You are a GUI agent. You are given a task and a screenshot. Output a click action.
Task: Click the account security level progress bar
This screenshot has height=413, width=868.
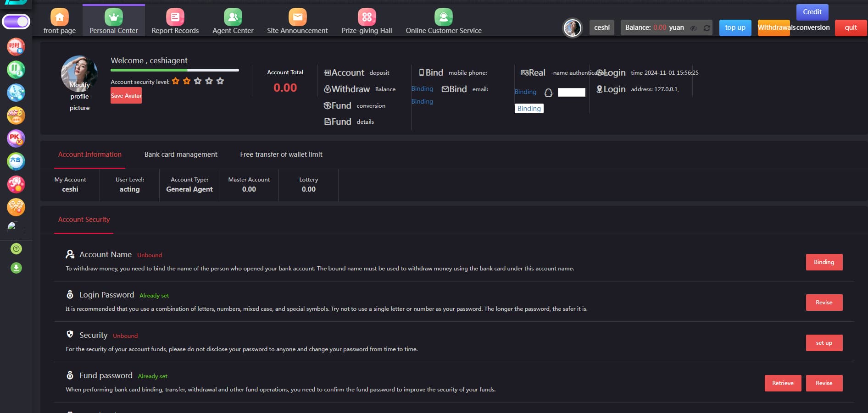tap(174, 70)
